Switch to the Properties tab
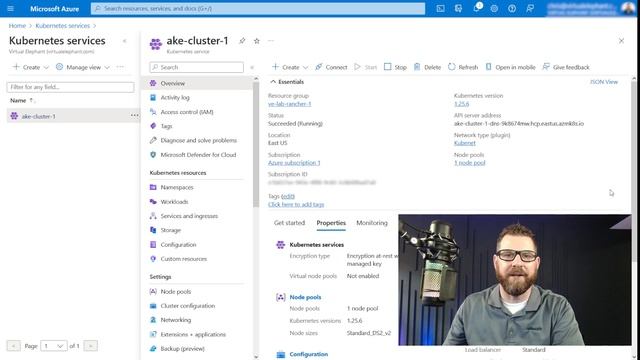Viewport: 640px width, 360px height. point(331,223)
